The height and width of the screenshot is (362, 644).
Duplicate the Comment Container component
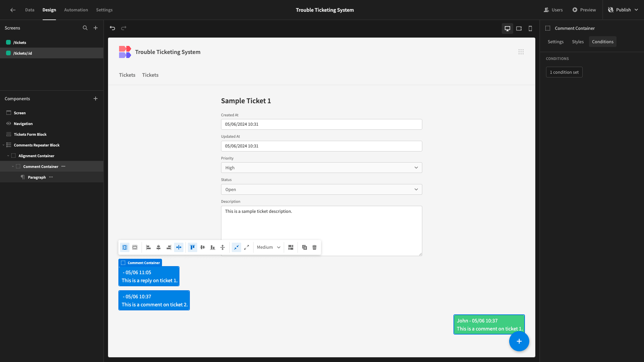(x=305, y=247)
